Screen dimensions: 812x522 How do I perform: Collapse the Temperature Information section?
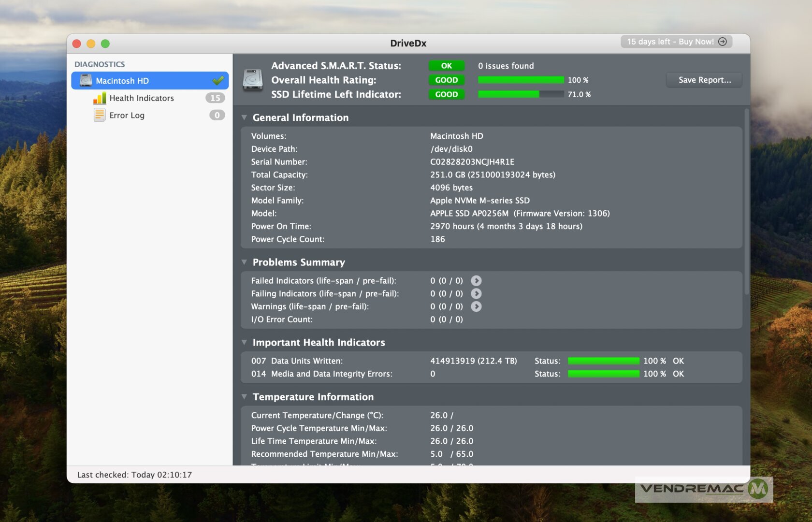[x=245, y=397]
